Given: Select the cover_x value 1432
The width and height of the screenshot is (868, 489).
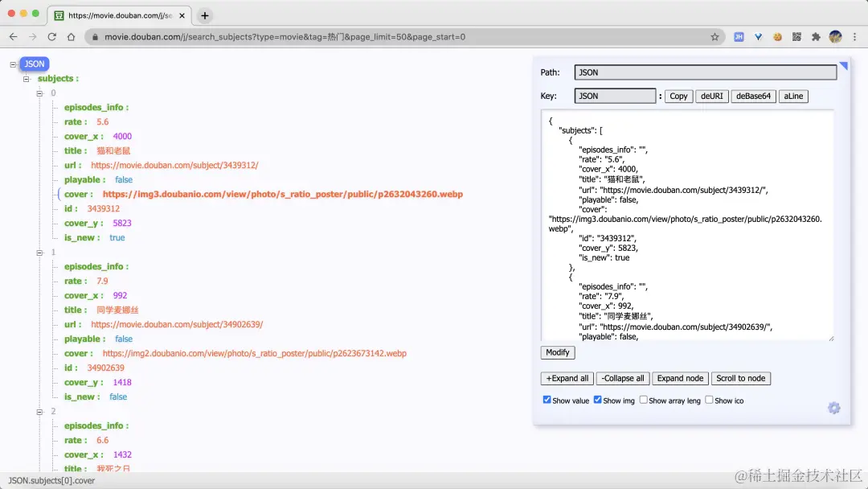Looking at the screenshot, I should 122,454.
